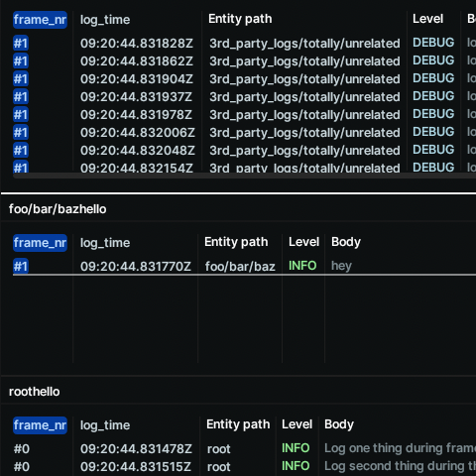Click frame_nr header in foo/bar/bazhello table
This screenshot has width=476, height=476.
40,243
